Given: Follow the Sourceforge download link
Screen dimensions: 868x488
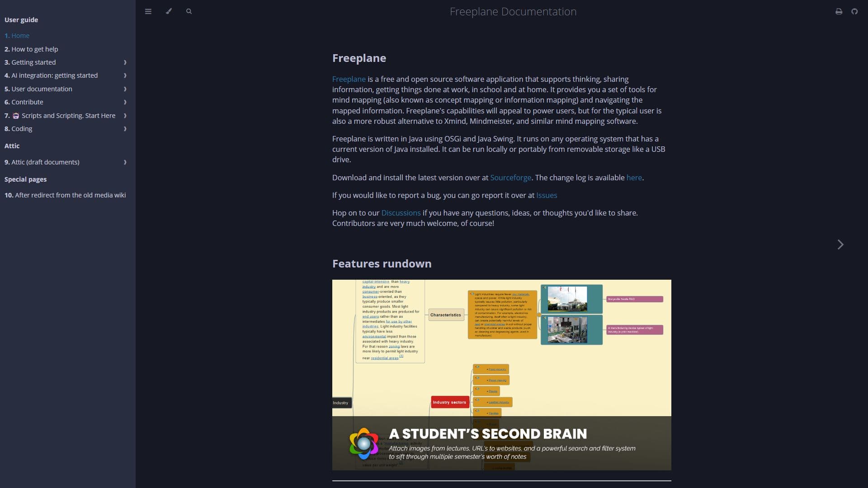Looking at the screenshot, I should tap(510, 178).
